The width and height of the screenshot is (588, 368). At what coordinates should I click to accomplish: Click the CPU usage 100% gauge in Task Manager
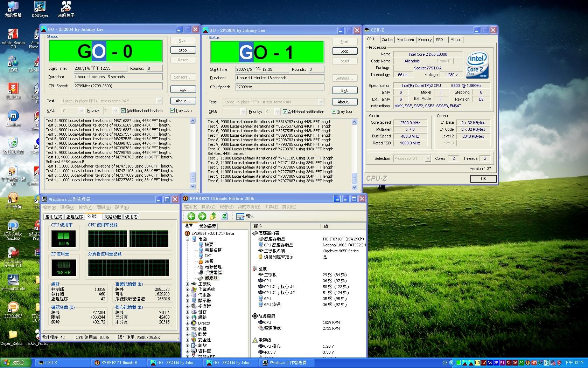click(x=64, y=238)
